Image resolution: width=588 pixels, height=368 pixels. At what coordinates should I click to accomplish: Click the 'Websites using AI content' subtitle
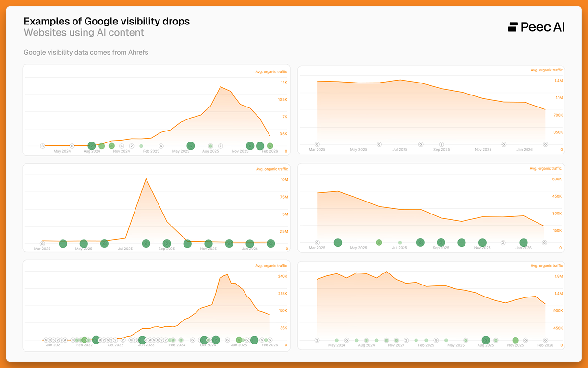click(x=84, y=33)
